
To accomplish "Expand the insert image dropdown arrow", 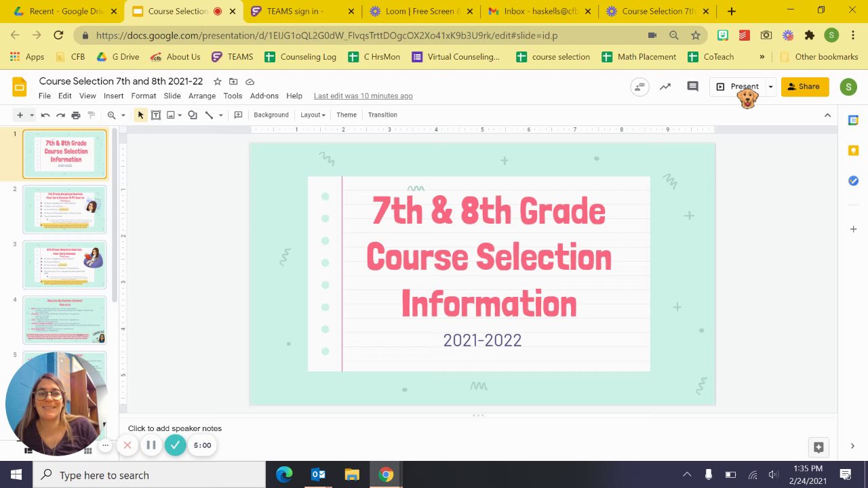I will (180, 115).
